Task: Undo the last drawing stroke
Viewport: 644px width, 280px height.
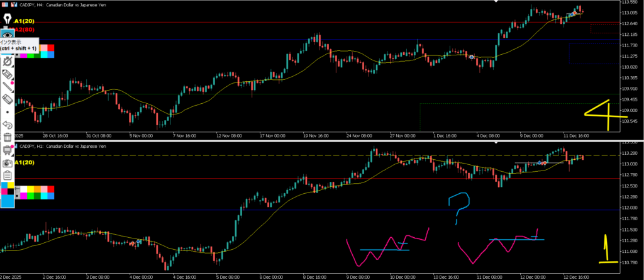Action: pyautogui.click(x=8, y=125)
